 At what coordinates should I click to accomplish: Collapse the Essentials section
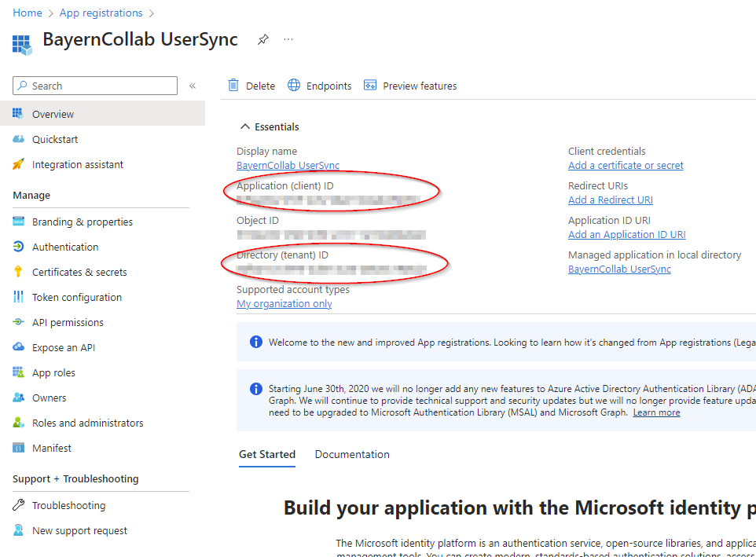coord(245,126)
